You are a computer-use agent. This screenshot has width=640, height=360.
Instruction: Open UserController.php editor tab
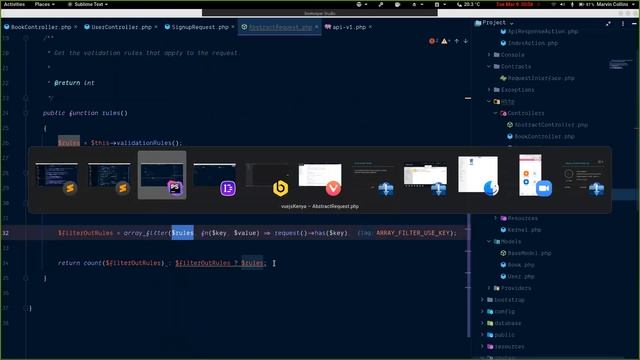[x=121, y=27]
